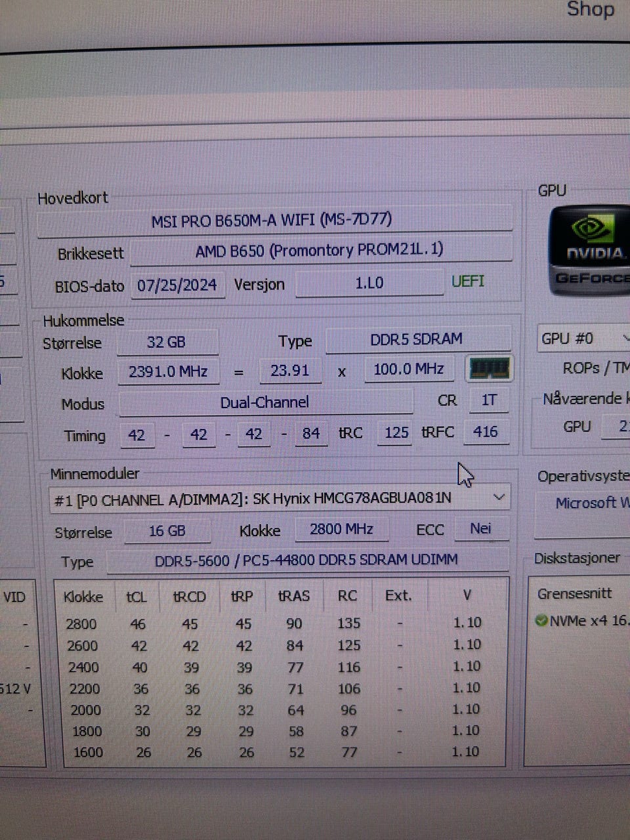Click the Ext. column header
Viewport: 630px width, 840px height.
pyautogui.click(x=398, y=595)
